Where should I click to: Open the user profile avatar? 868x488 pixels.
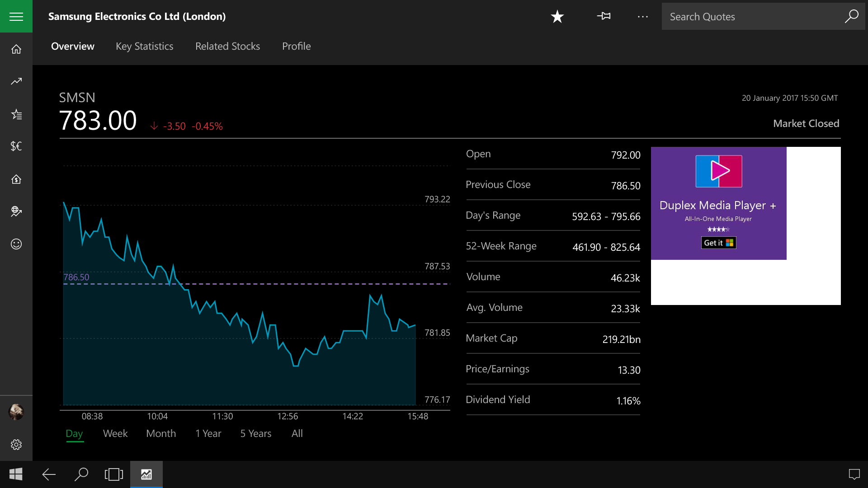click(x=16, y=412)
